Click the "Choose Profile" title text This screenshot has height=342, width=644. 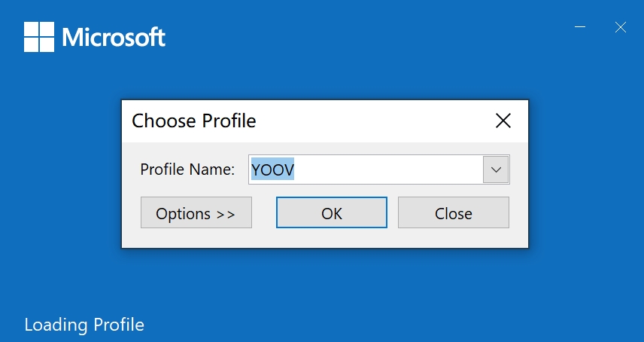[193, 121]
